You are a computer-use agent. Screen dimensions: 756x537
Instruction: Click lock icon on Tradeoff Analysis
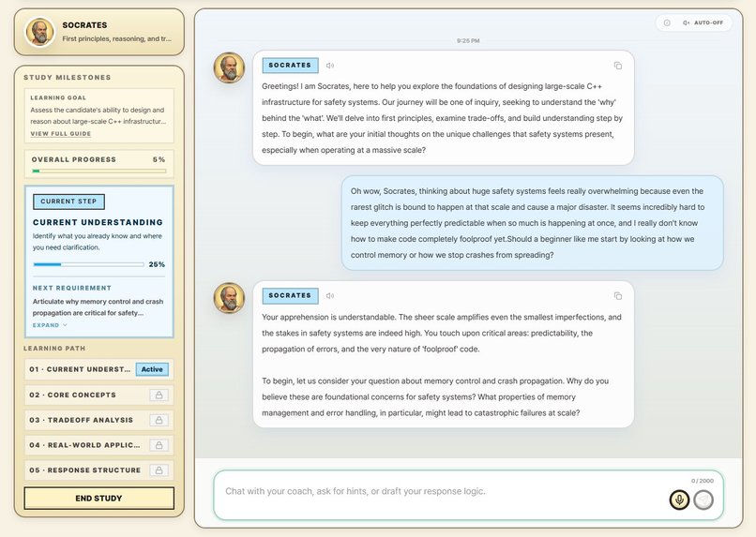click(x=159, y=420)
